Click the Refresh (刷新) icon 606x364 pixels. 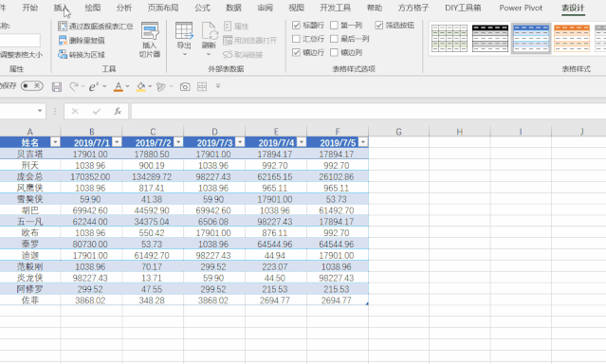pos(209,31)
